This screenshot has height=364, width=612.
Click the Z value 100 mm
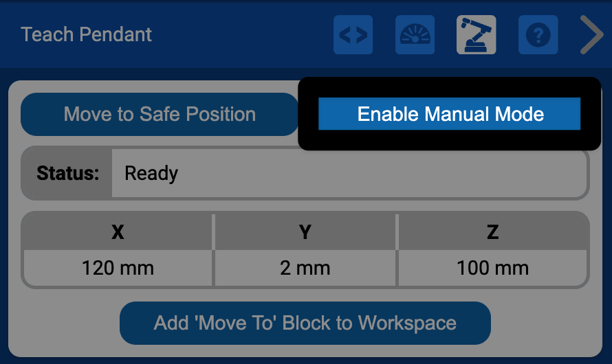click(492, 267)
